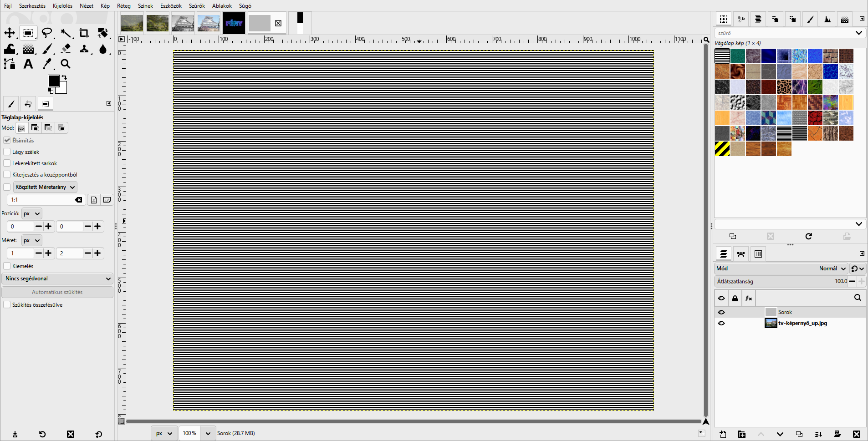Select the yellow-black striped pattern
868x441 pixels.
(722, 149)
